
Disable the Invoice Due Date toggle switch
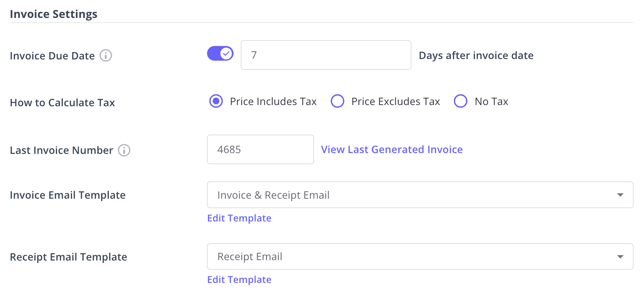click(x=220, y=53)
